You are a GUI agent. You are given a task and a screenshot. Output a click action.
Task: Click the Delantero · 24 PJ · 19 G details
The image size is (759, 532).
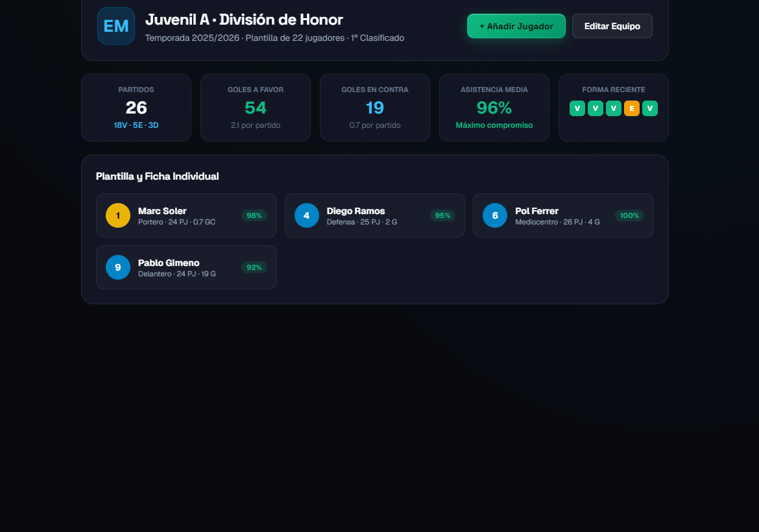(176, 274)
